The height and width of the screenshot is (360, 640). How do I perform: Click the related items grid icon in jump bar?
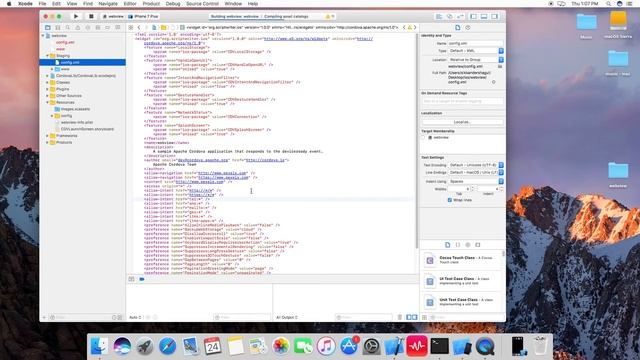[131, 27]
